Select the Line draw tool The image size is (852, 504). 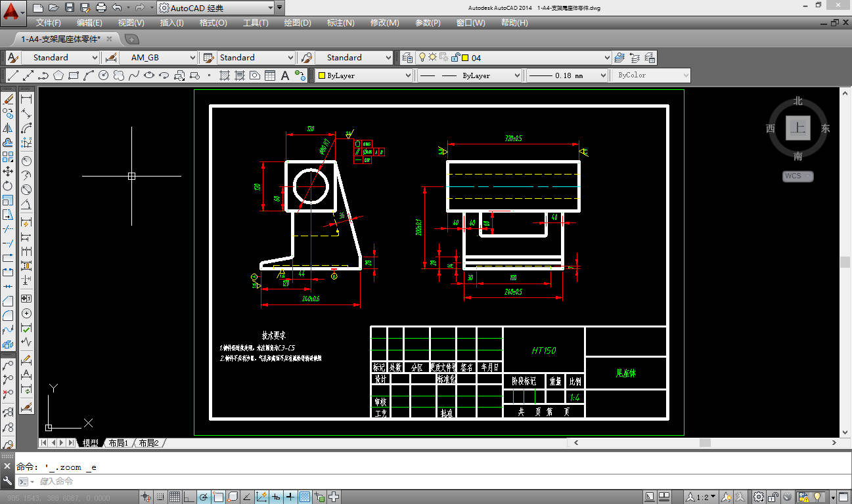pos(12,75)
